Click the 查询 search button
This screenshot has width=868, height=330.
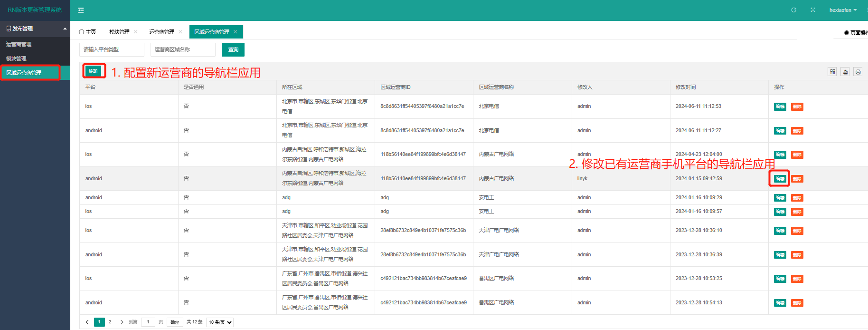coord(233,49)
